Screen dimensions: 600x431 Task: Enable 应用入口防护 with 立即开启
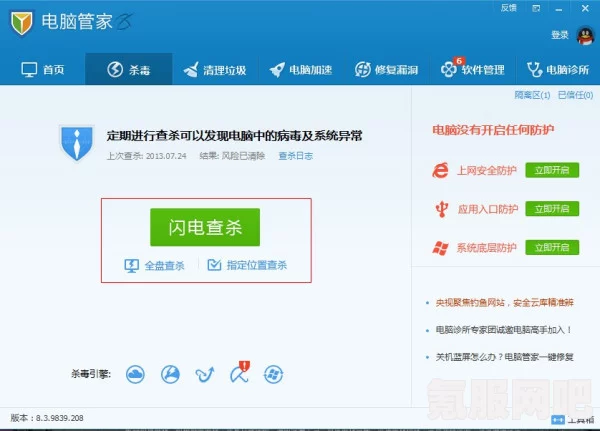(x=552, y=209)
